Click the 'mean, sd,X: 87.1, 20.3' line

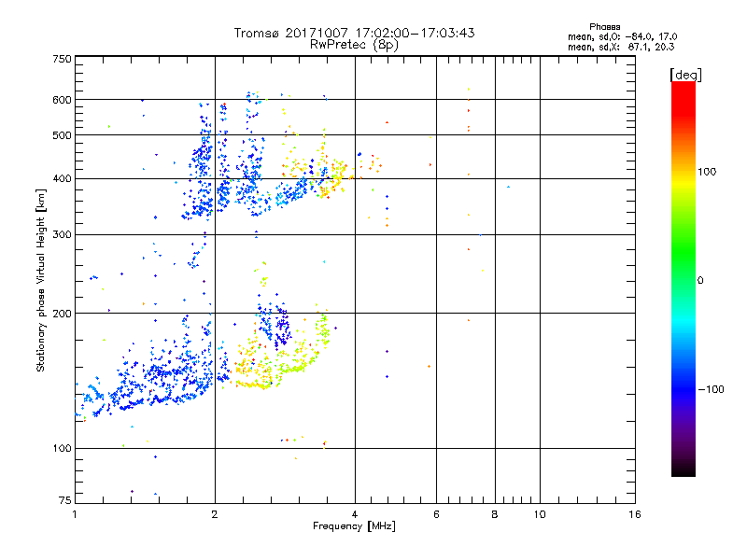(x=621, y=47)
